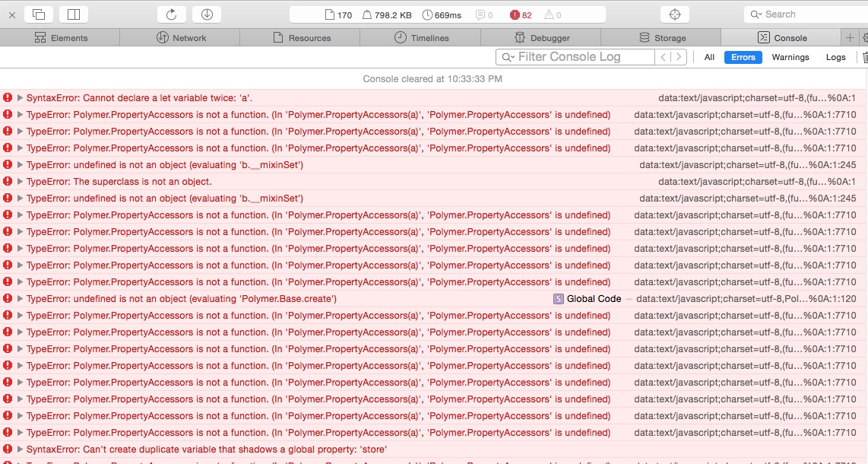Click the "Global Code" call frame label
Image resolution: width=868 pixels, height=464 pixels.
click(x=594, y=298)
